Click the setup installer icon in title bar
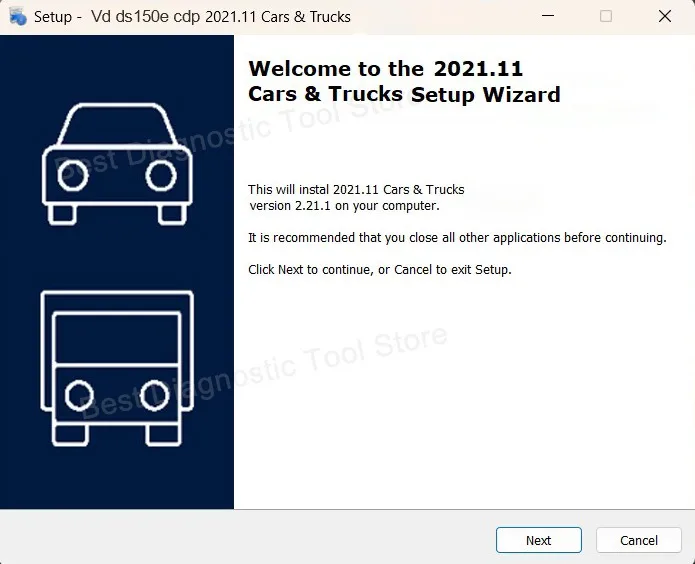The height and width of the screenshot is (564, 695). click(x=18, y=16)
